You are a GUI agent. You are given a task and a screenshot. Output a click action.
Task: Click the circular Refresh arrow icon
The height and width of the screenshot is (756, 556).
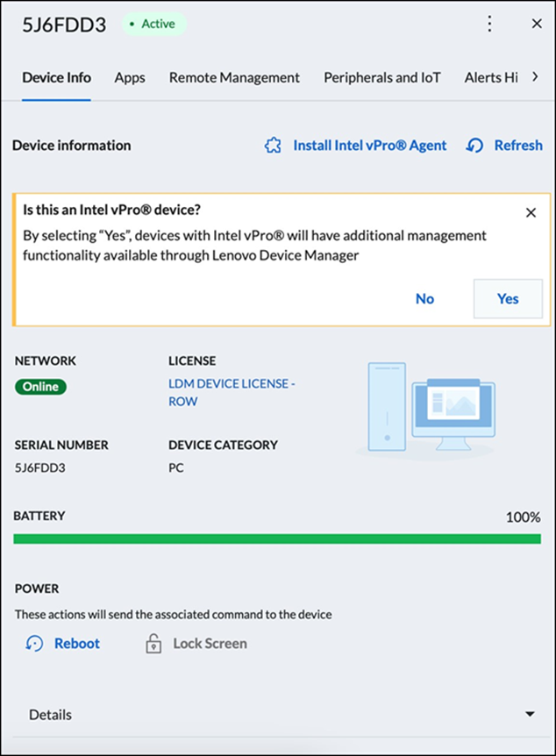tap(474, 145)
